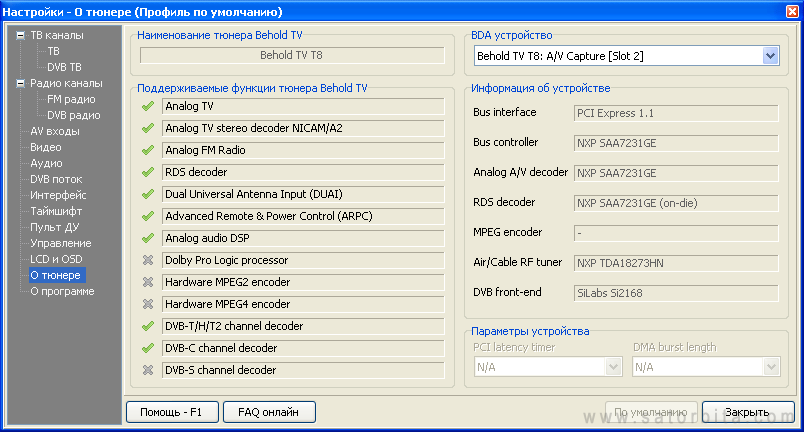
Task: Click the checkmark icon for Analog FM Radio
Action: (x=148, y=150)
